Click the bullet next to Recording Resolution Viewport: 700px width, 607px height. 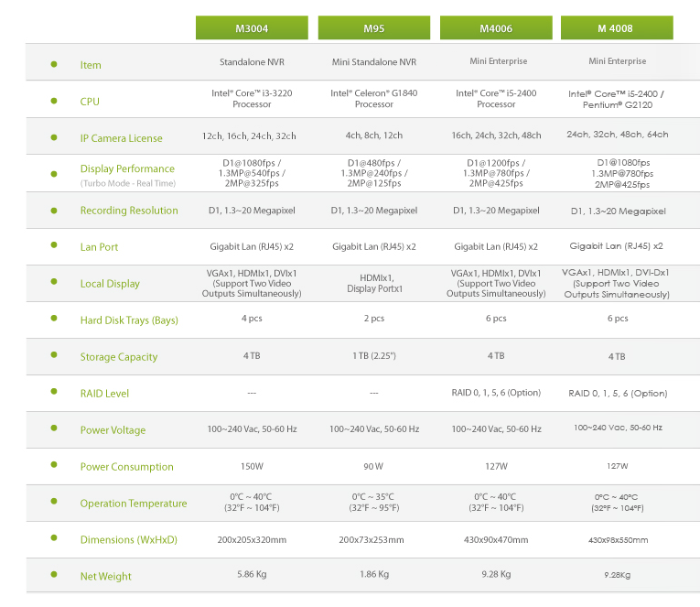(x=54, y=211)
